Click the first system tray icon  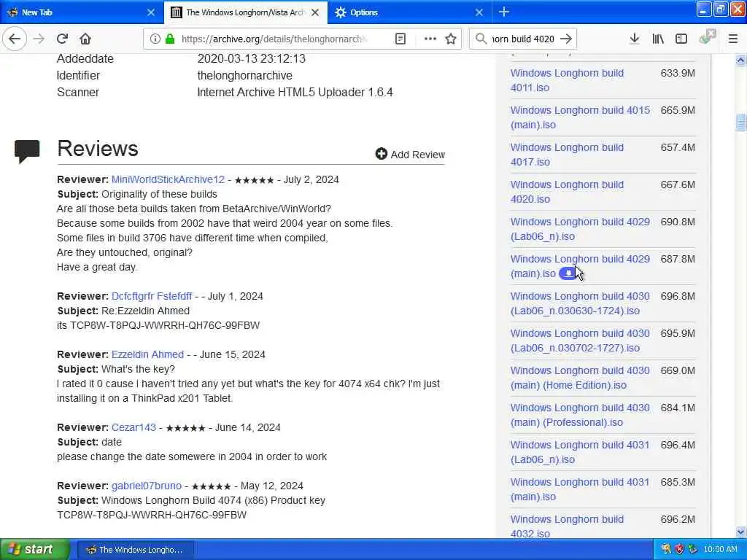click(666, 549)
